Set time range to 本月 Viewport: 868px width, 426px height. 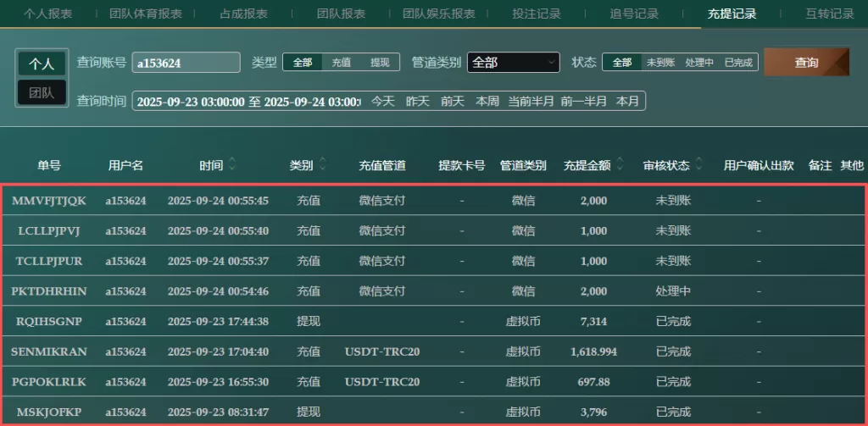(627, 101)
